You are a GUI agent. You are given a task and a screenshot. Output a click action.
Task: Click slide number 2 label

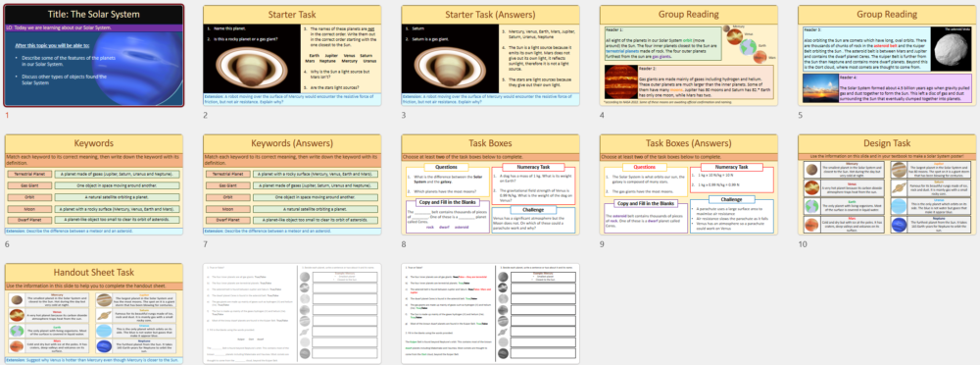(x=206, y=115)
